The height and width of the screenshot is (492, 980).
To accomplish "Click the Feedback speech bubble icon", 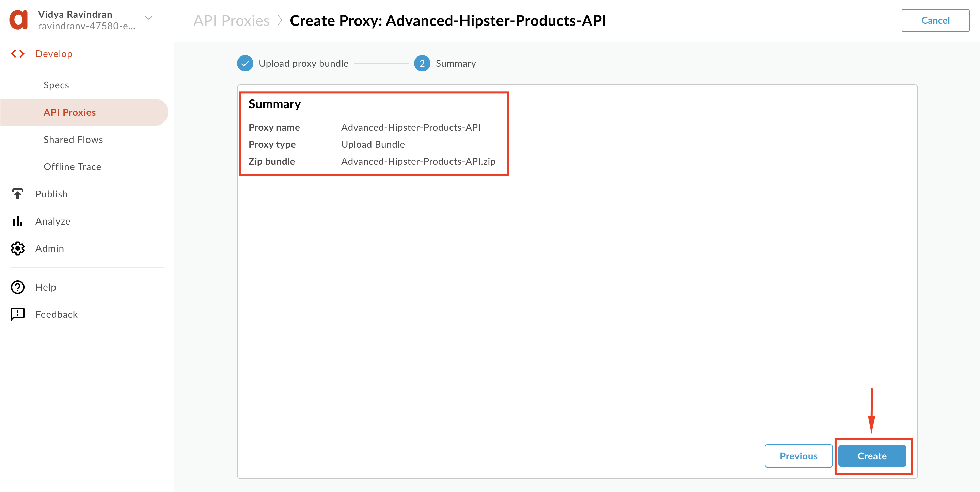I will click(x=17, y=314).
